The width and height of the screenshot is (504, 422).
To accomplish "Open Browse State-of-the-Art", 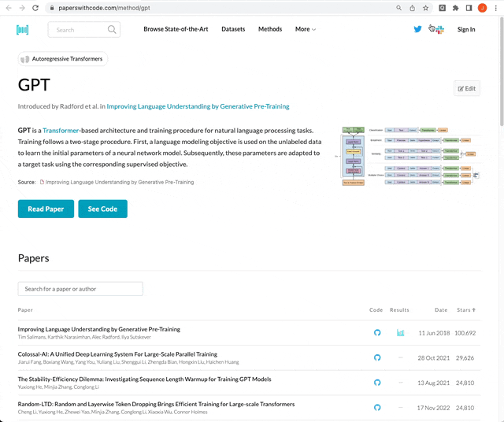I will 176,29.
